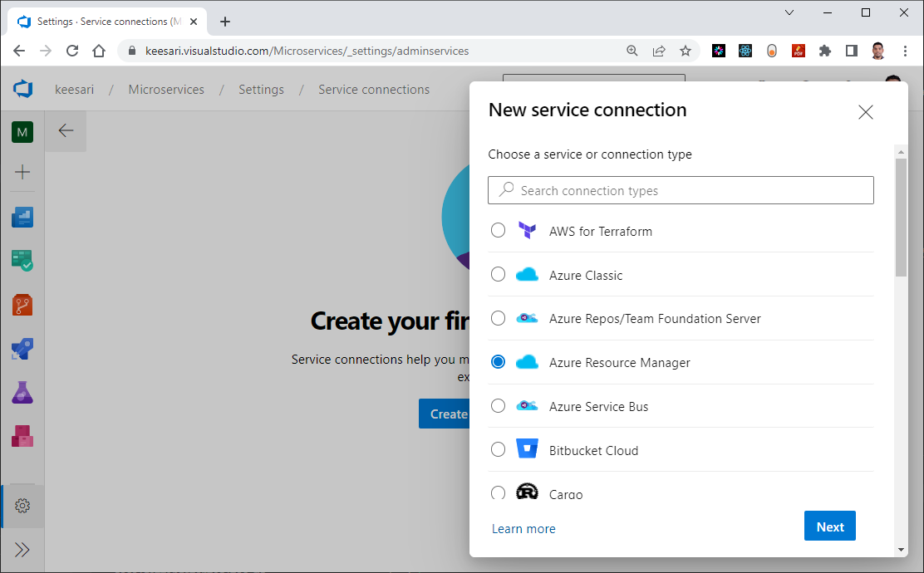
Task: Click the orange extension icon in toolbar
Action: (772, 51)
